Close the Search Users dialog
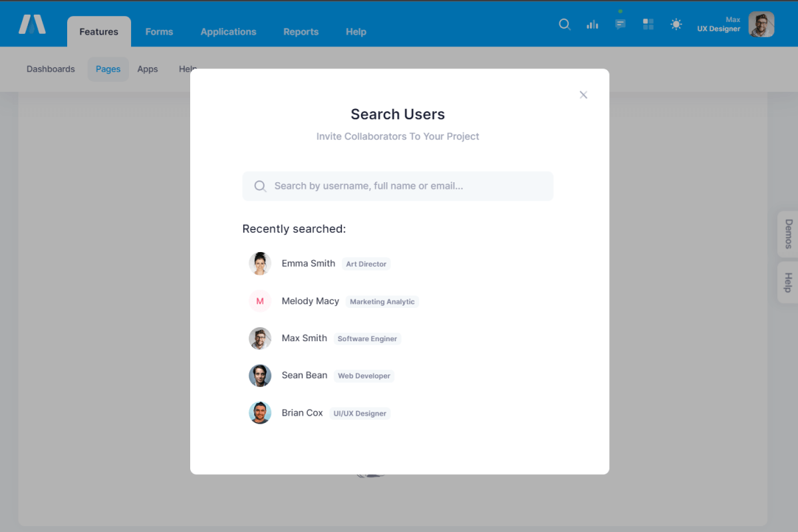 tap(583, 95)
